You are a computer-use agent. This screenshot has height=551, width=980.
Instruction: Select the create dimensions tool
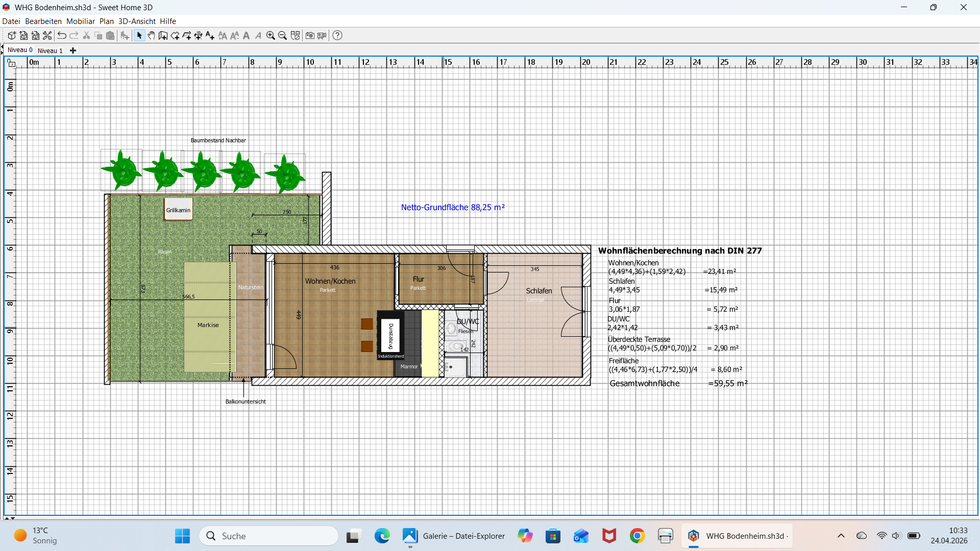tap(198, 36)
